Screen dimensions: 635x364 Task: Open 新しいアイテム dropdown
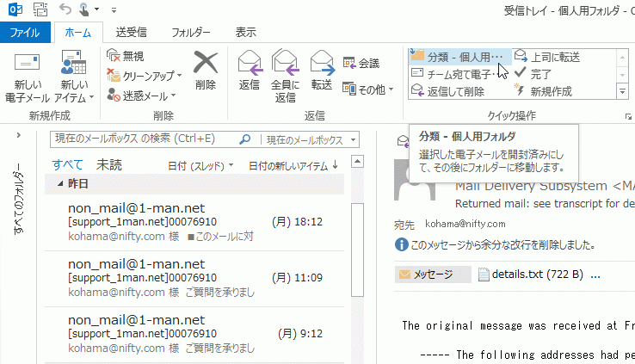[x=74, y=77]
